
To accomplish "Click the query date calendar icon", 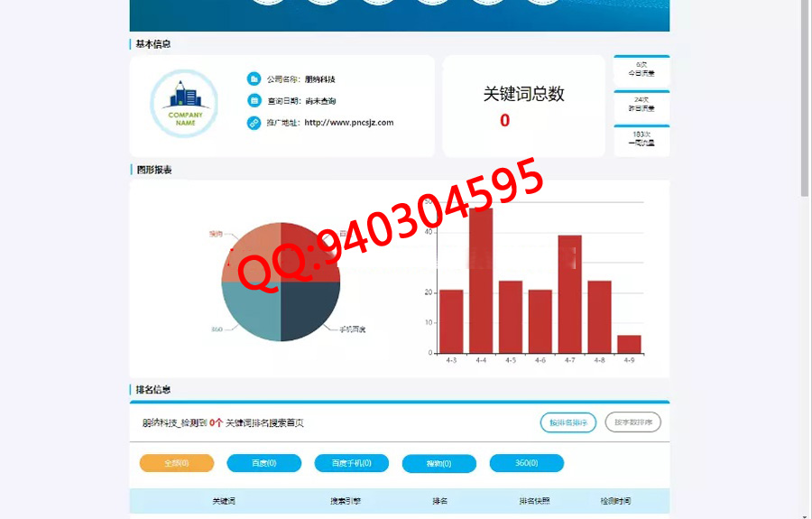I will click(x=254, y=101).
